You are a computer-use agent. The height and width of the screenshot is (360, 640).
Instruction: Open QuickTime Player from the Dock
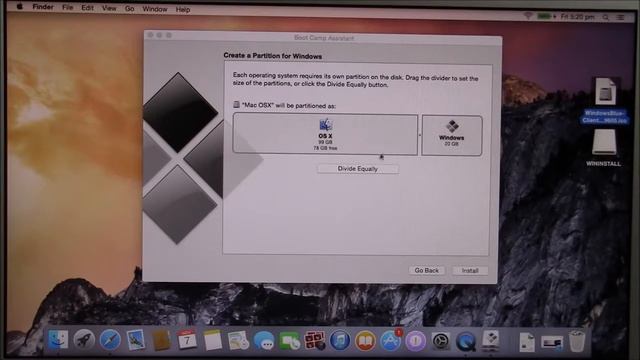click(466, 341)
